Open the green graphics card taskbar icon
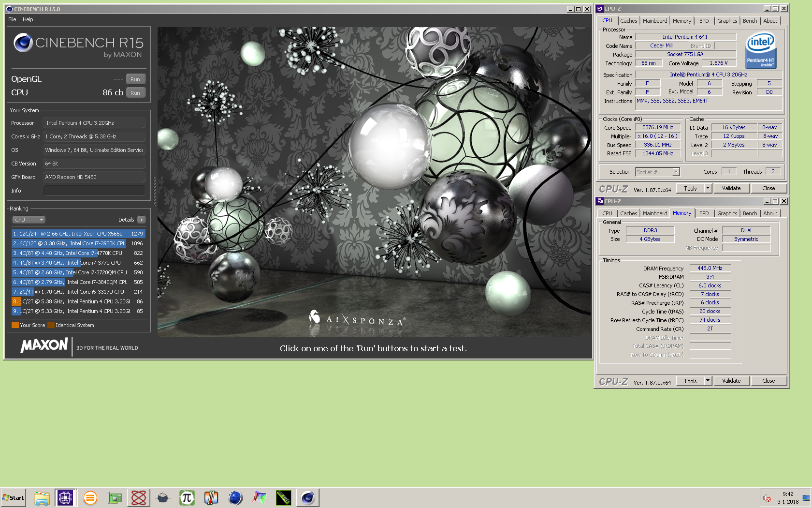The width and height of the screenshot is (812, 508). [115, 497]
